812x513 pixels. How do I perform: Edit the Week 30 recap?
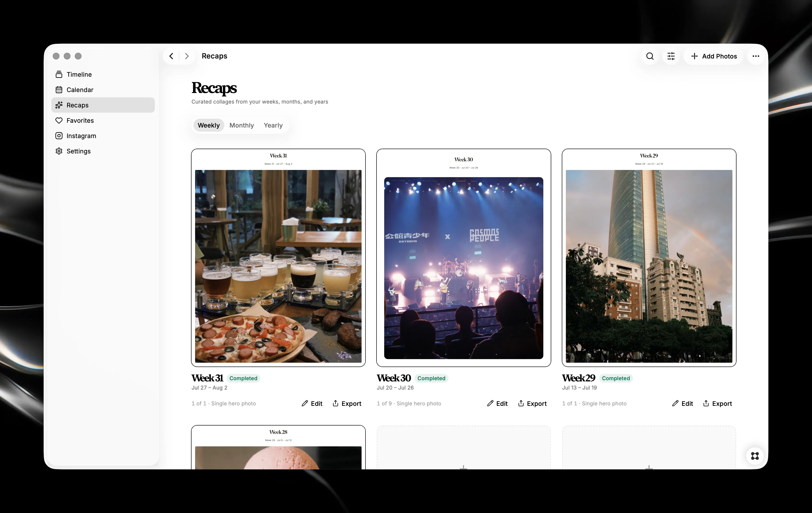pos(497,403)
